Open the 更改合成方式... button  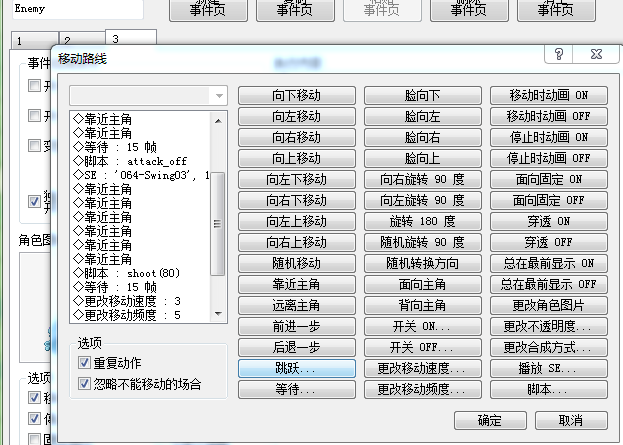(549, 348)
